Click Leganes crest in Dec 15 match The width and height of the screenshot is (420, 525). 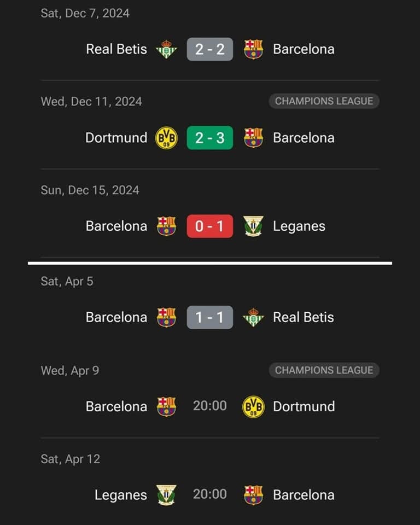click(253, 226)
